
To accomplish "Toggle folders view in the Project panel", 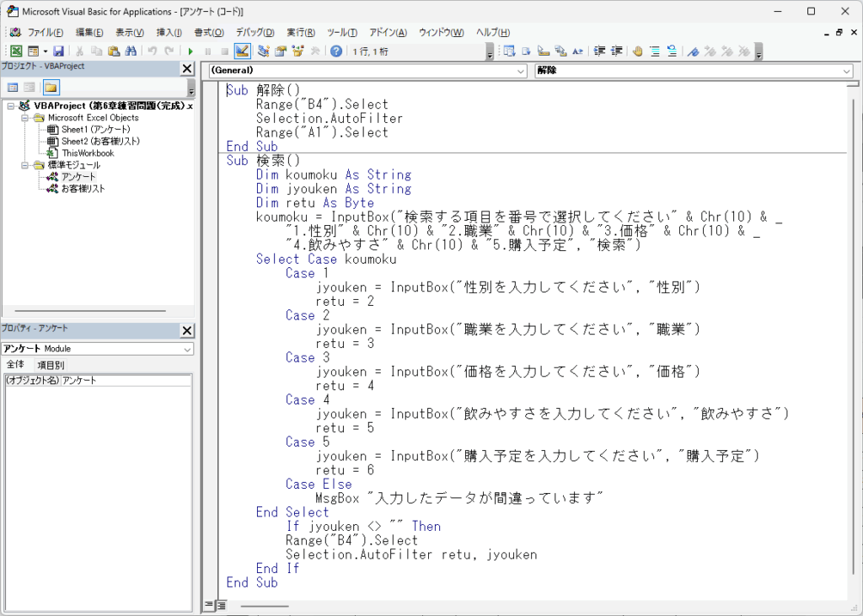I will coord(51,88).
